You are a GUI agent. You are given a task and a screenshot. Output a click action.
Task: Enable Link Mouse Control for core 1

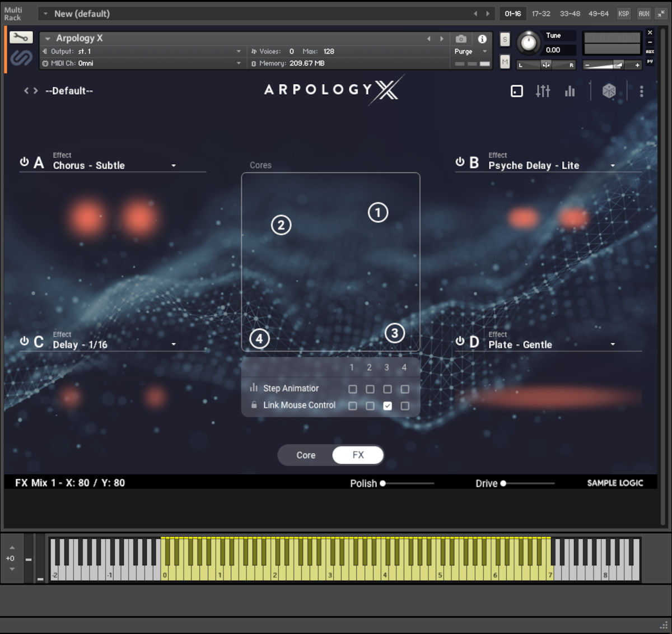click(x=353, y=406)
